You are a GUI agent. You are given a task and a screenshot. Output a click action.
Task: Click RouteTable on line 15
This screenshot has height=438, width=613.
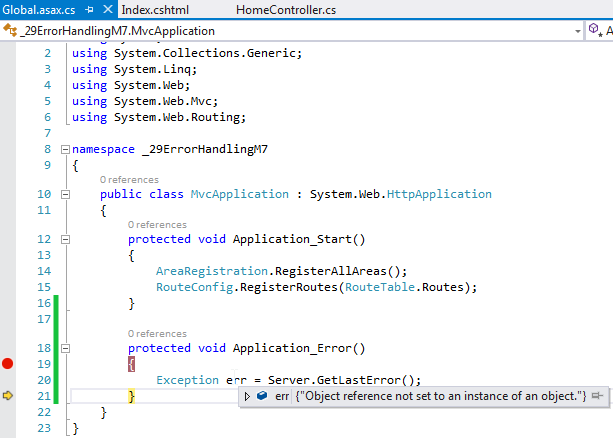pos(380,287)
